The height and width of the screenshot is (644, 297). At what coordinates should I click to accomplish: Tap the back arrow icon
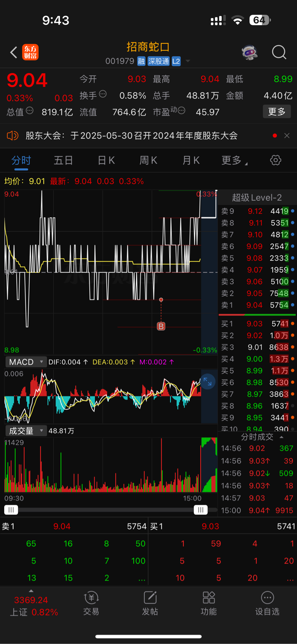click(14, 52)
